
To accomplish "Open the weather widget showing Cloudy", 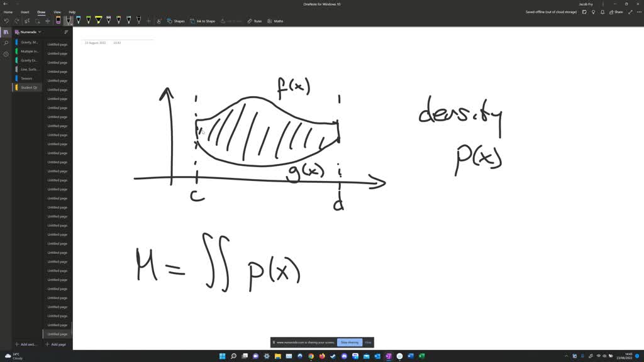I will click(14, 356).
